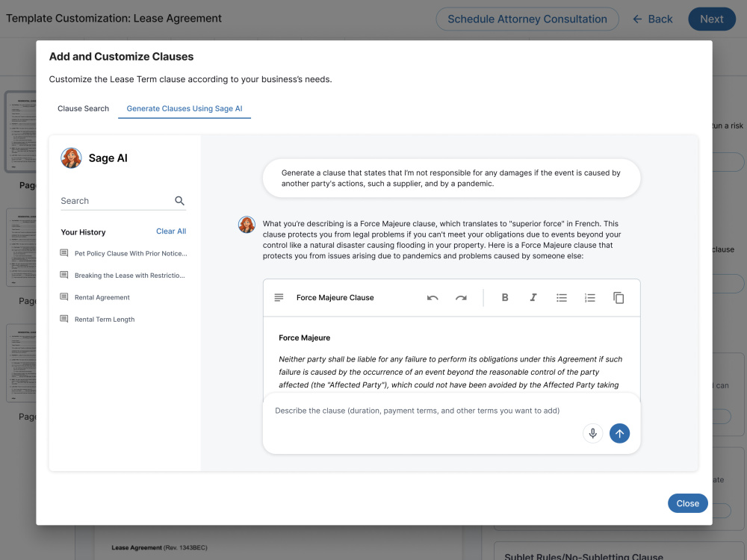This screenshot has height=560, width=747.
Task: Open Pet Policy Clause With Prior Notice history
Action: click(131, 253)
